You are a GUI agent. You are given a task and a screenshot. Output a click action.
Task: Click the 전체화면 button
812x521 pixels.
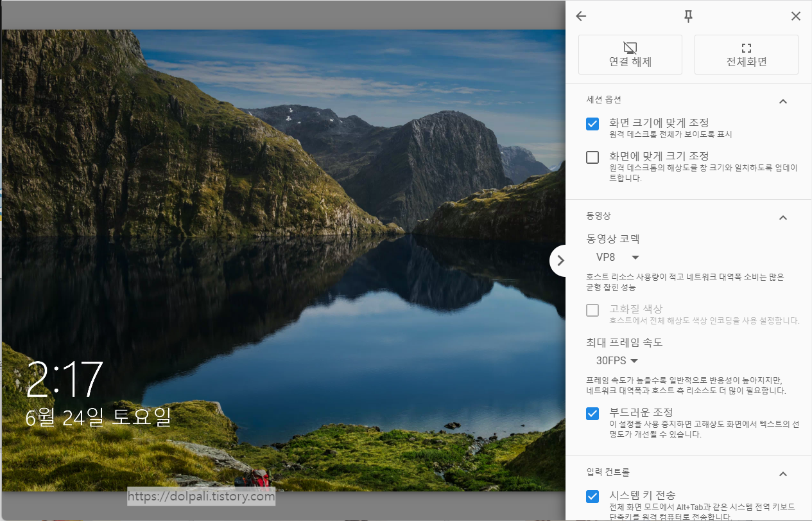point(746,55)
